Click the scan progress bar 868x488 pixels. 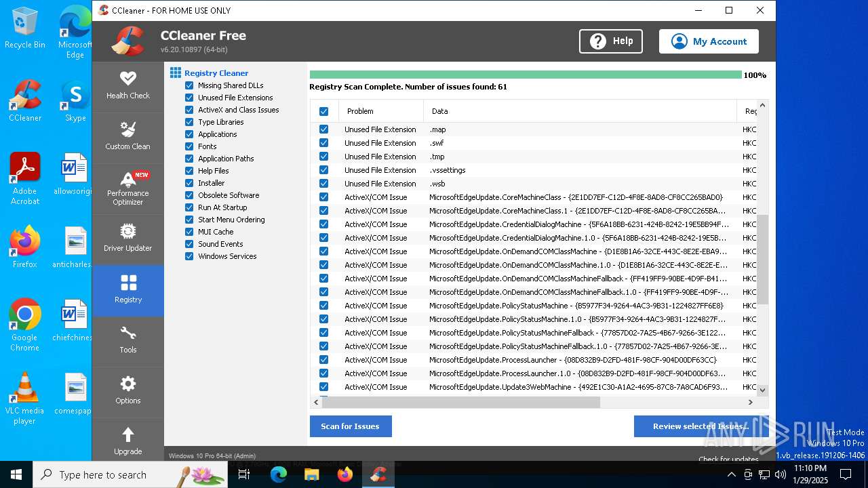[x=526, y=75]
